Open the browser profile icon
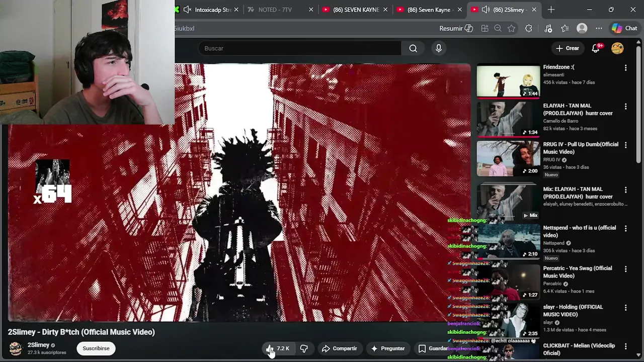The height and width of the screenshot is (362, 644). tap(582, 29)
